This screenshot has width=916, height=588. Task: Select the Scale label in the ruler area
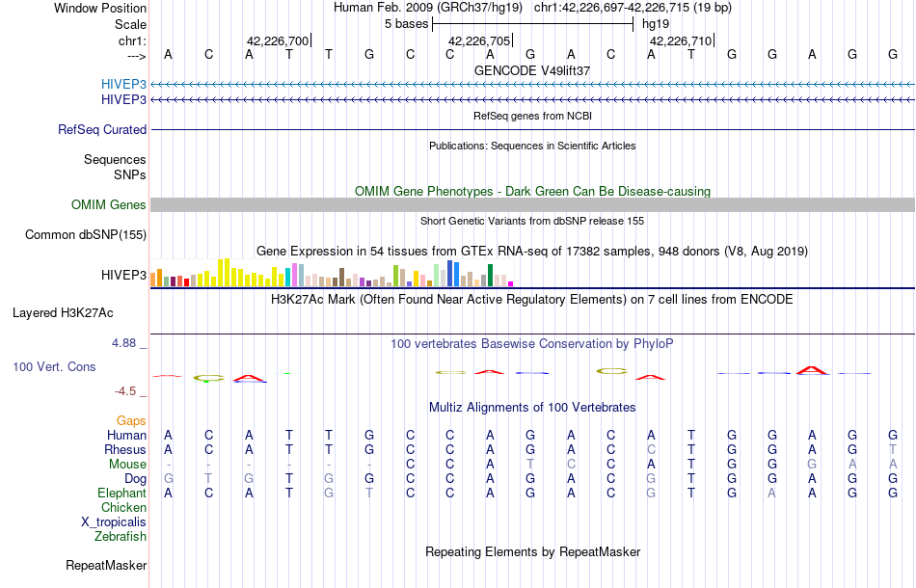[x=130, y=24]
